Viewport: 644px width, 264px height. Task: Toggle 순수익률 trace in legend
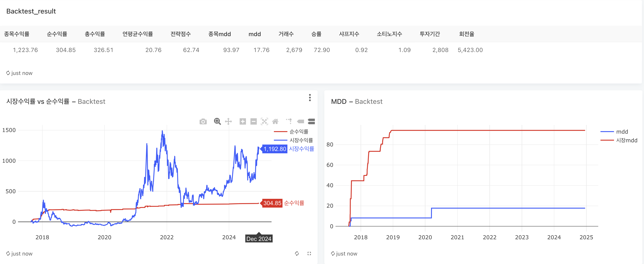pos(299,131)
